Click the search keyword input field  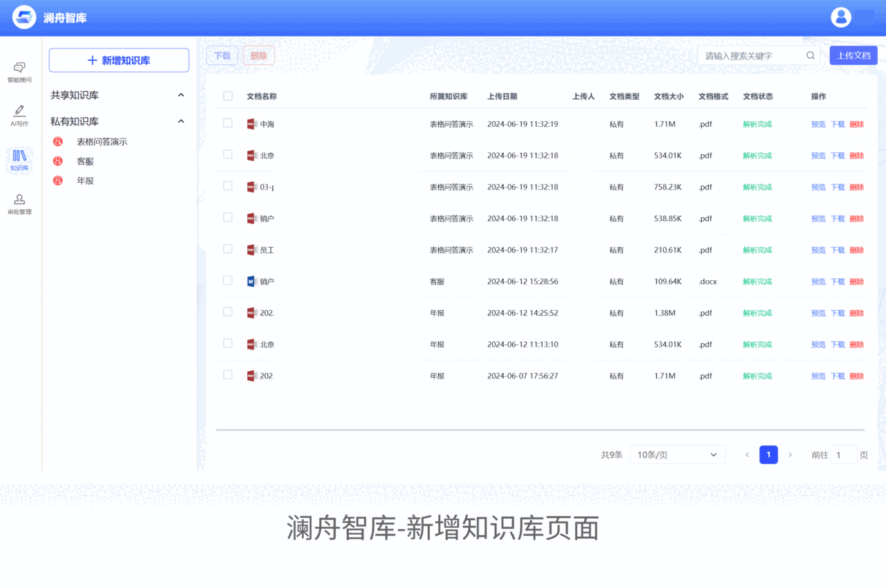point(752,56)
